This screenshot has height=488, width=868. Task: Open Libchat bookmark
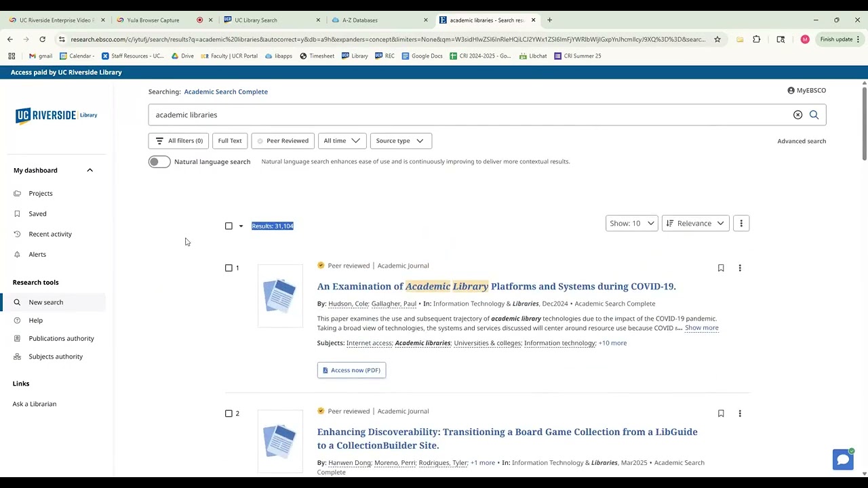[x=533, y=56]
